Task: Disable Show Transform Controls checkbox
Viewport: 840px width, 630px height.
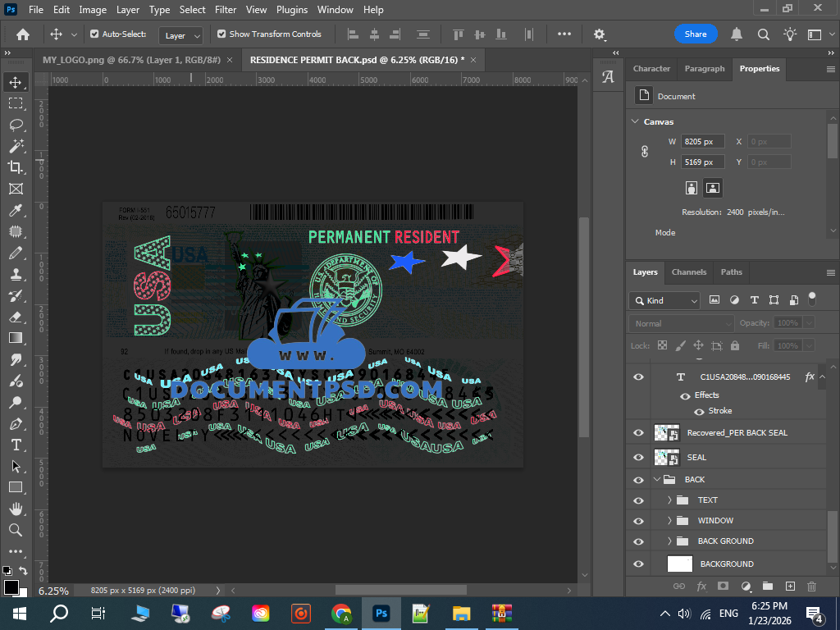Action: [221, 34]
